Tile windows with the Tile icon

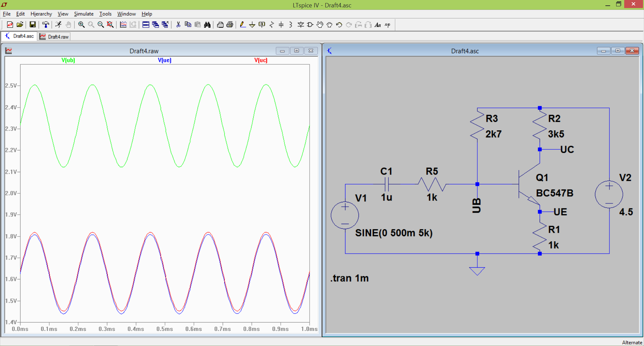[146, 24]
